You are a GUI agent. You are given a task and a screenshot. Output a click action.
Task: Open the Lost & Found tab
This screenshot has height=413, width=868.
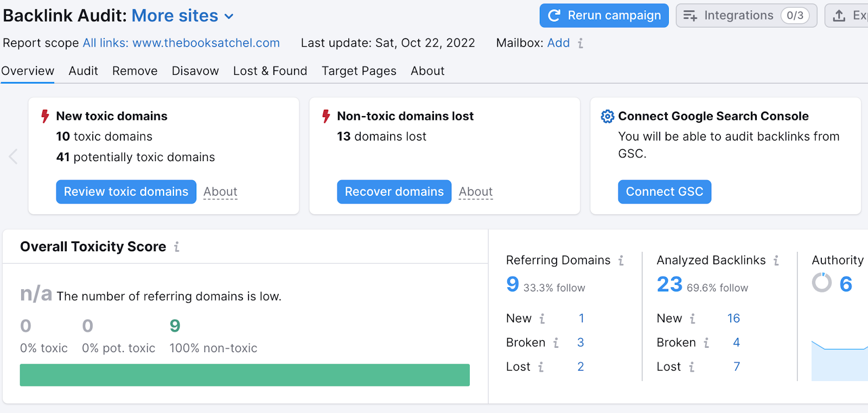click(270, 71)
